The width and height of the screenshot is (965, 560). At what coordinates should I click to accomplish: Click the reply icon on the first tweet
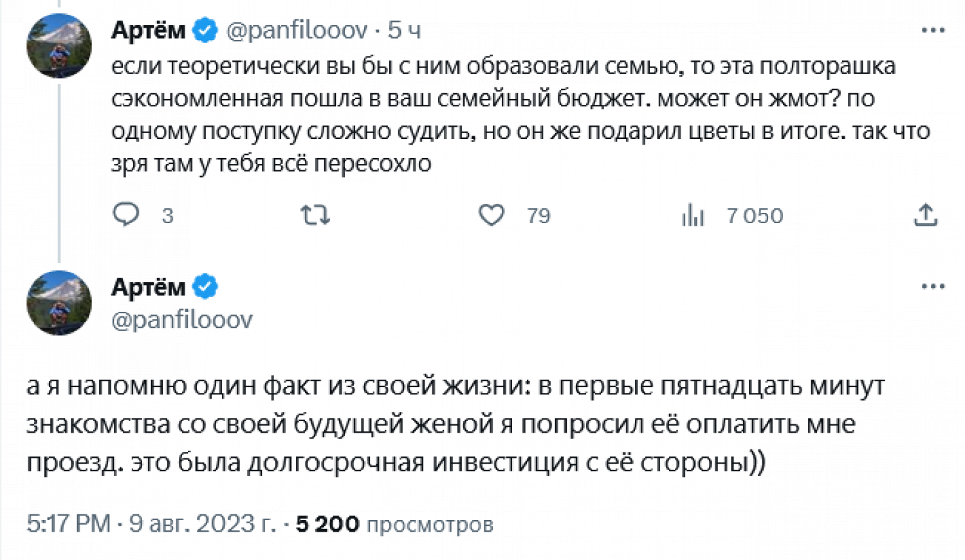click(126, 215)
